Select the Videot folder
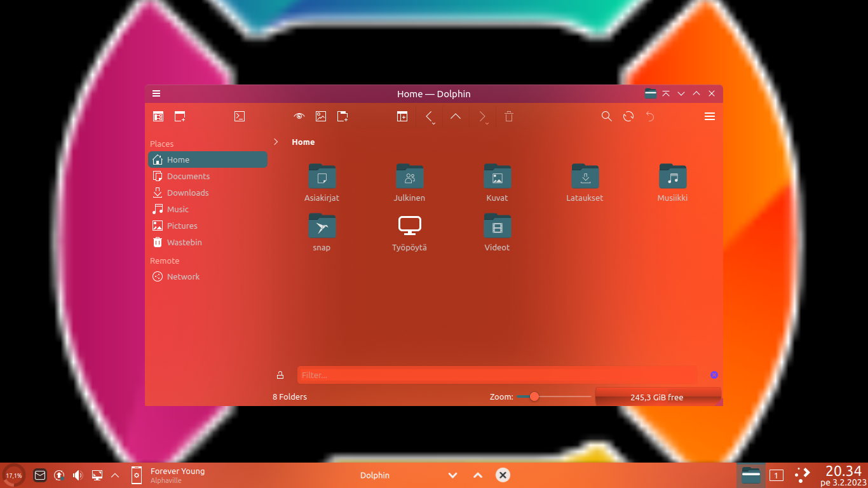868x488 pixels. coord(497,232)
